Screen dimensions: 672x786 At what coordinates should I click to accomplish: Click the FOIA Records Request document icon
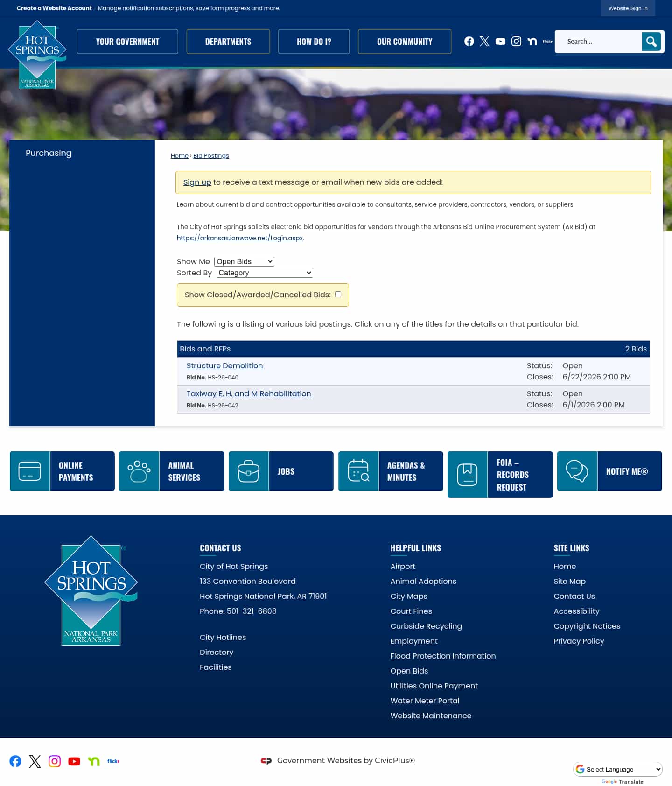point(467,474)
